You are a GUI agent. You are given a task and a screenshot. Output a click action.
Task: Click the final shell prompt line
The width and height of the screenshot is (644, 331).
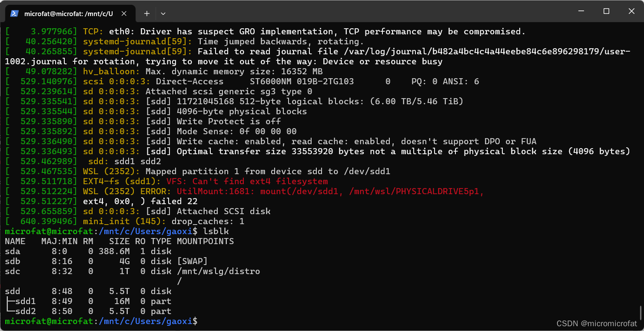100,321
